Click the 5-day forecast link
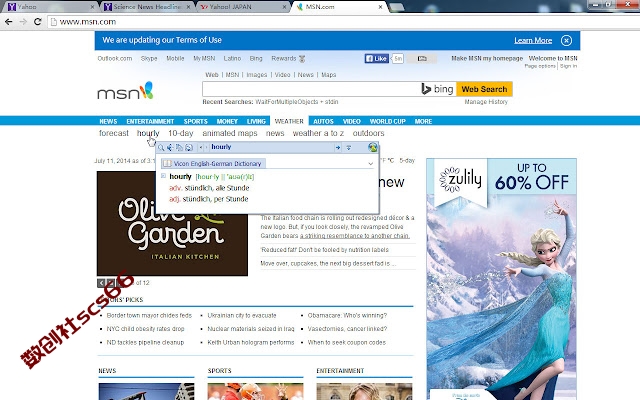The width and height of the screenshot is (640, 400). pos(407,160)
